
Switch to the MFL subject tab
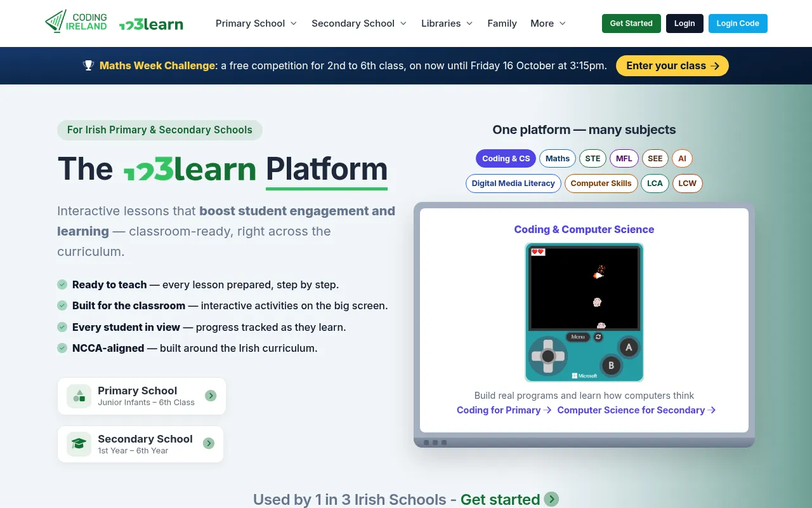624,159
